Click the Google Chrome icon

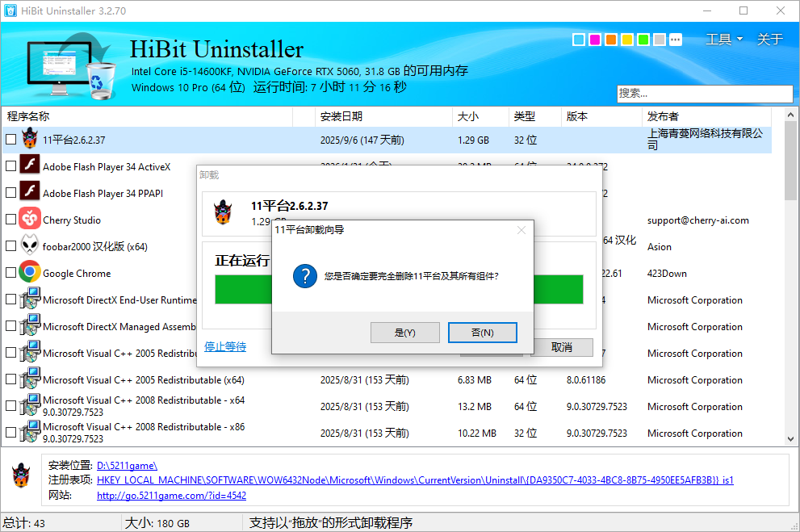point(30,273)
